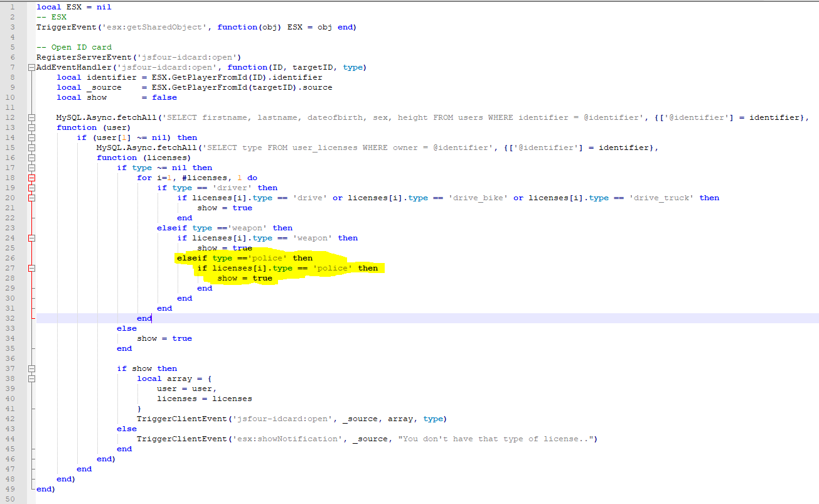
Task: Collapse the drive_truck condition fold on line 20
Action: point(31,198)
